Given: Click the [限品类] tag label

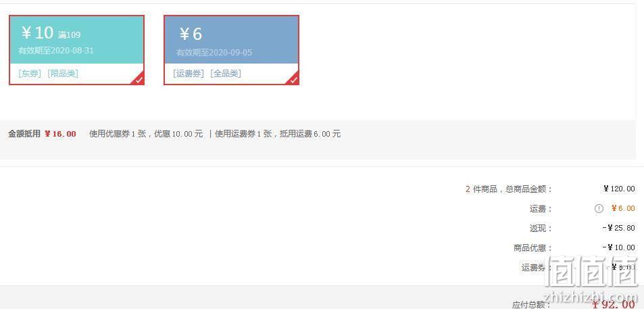Looking at the screenshot, I should tap(63, 74).
